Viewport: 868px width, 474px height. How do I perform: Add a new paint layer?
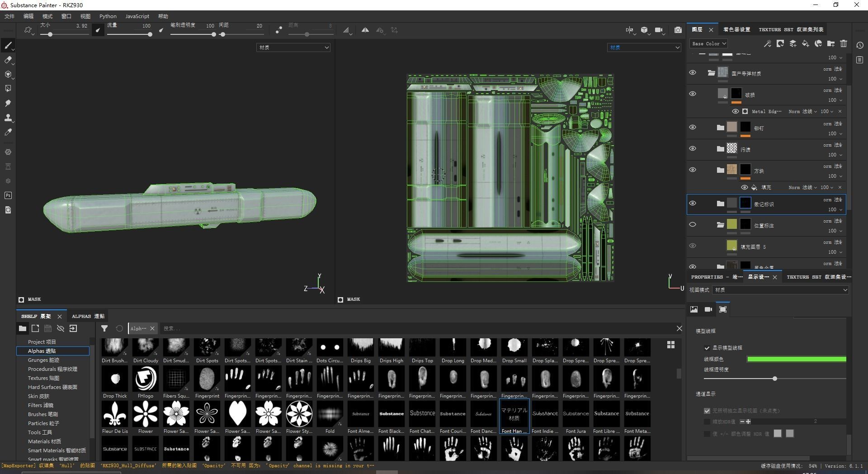[793, 43]
